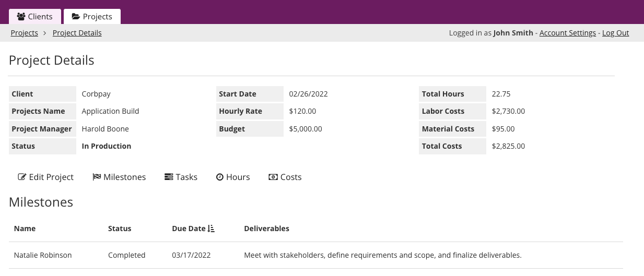Click the Edit Project pencil icon

pyautogui.click(x=22, y=177)
